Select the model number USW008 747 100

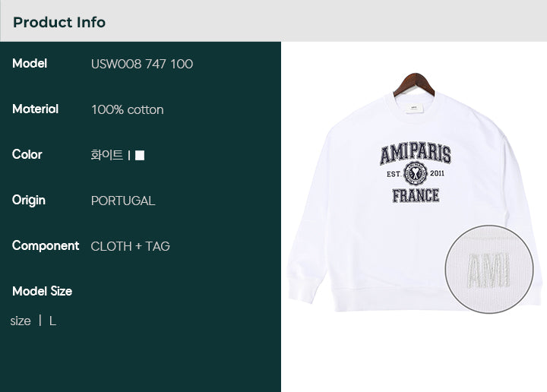point(141,64)
